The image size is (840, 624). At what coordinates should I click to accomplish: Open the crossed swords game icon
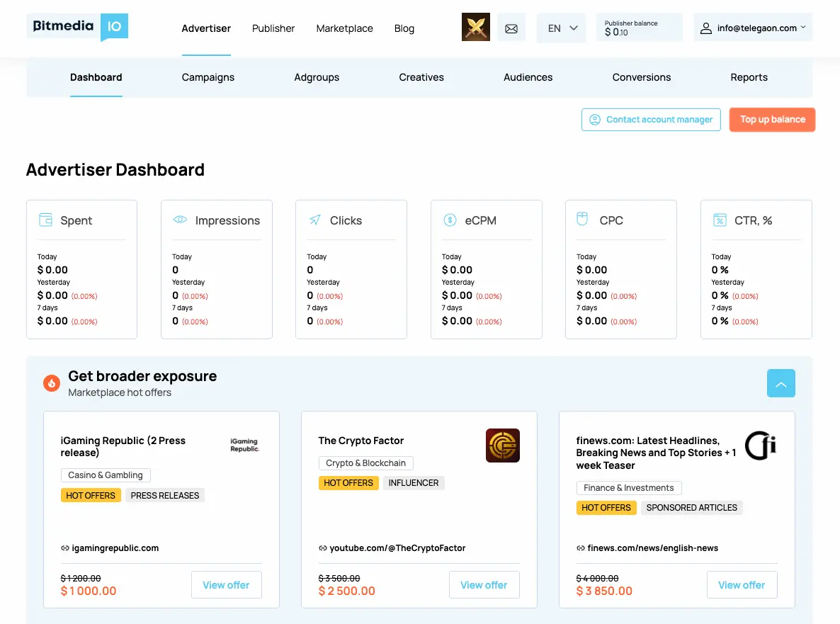(476, 28)
